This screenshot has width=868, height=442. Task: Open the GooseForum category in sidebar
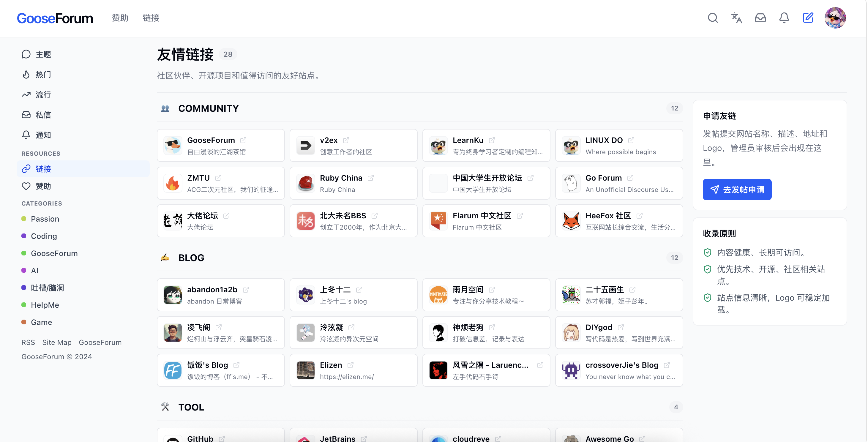pos(50,253)
